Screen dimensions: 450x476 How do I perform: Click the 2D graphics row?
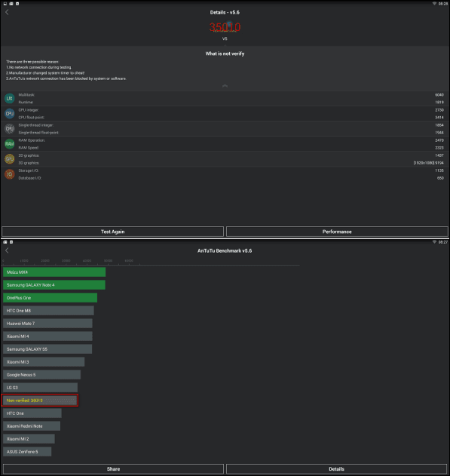(x=225, y=155)
